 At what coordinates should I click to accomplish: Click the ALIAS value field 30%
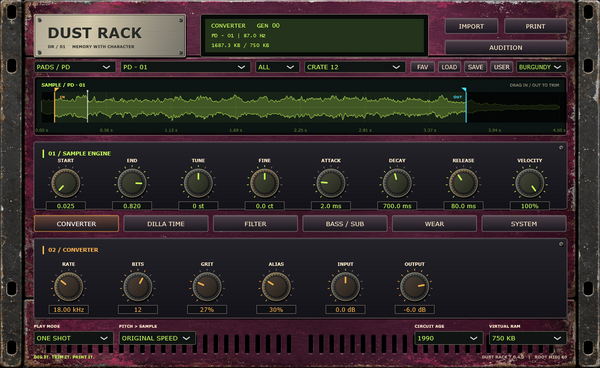(276, 309)
